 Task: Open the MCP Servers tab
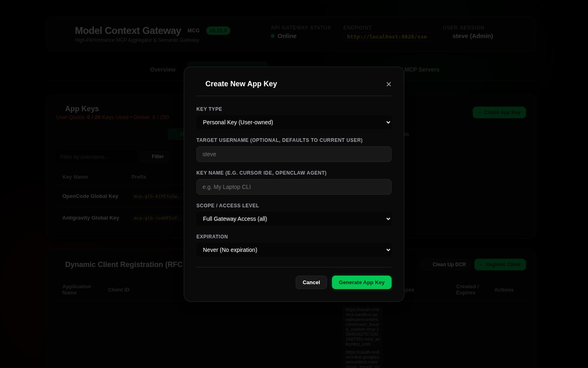click(422, 70)
